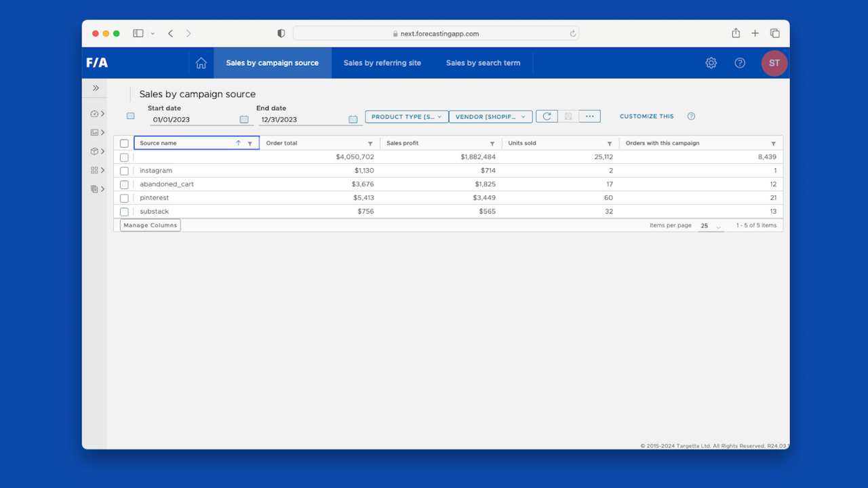Share the page via Safari share icon
Screen dimensions: 868x488
pos(736,33)
